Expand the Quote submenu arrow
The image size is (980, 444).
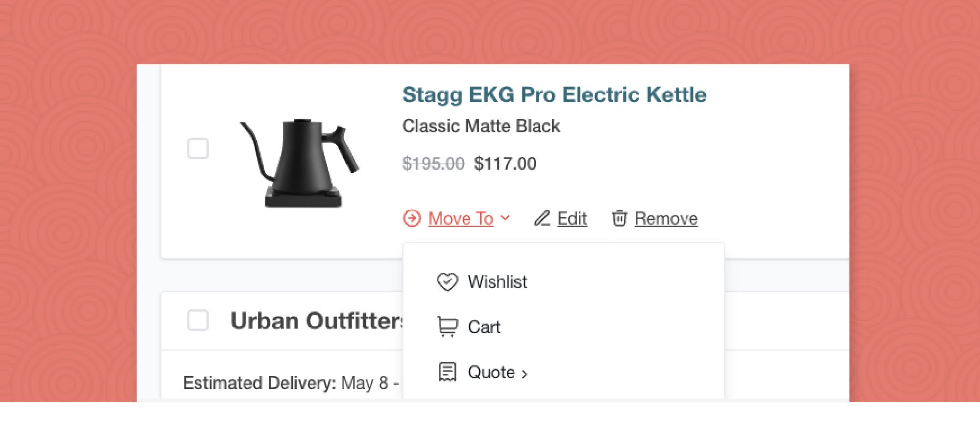coord(525,374)
